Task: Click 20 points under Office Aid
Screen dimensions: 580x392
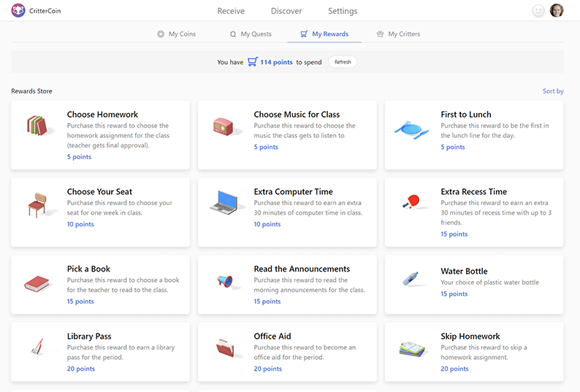Action: pos(267,369)
